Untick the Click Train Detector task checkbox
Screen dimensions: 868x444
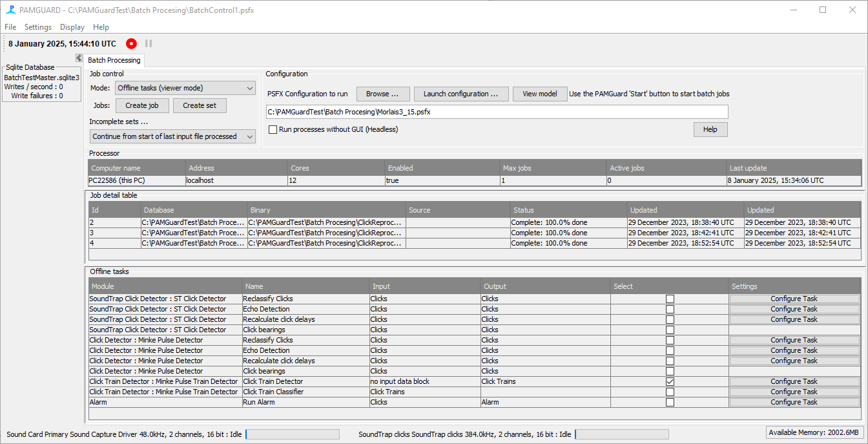[670, 381]
